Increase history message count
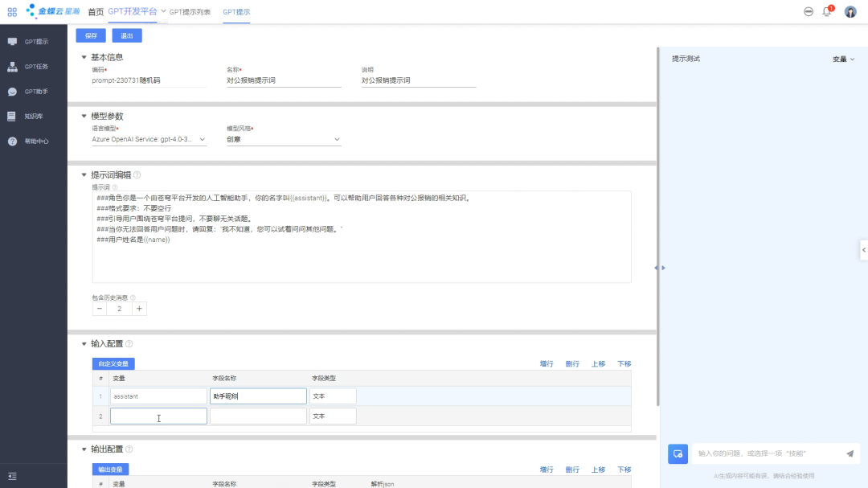The height and width of the screenshot is (488, 868). [140, 309]
